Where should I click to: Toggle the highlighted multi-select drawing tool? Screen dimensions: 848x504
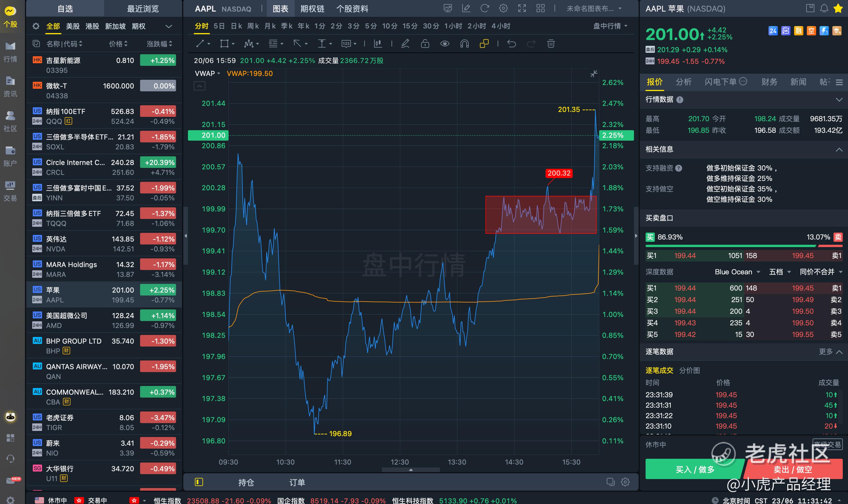tap(484, 43)
